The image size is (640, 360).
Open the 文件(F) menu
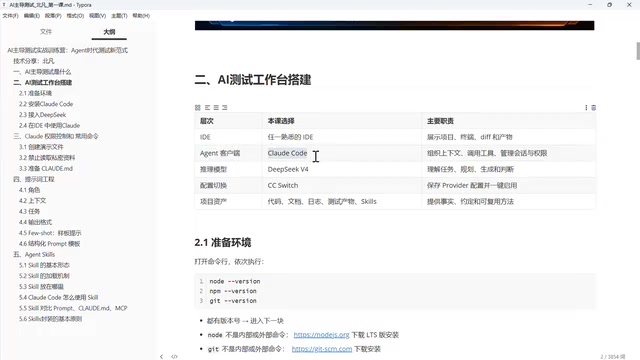tap(11, 16)
